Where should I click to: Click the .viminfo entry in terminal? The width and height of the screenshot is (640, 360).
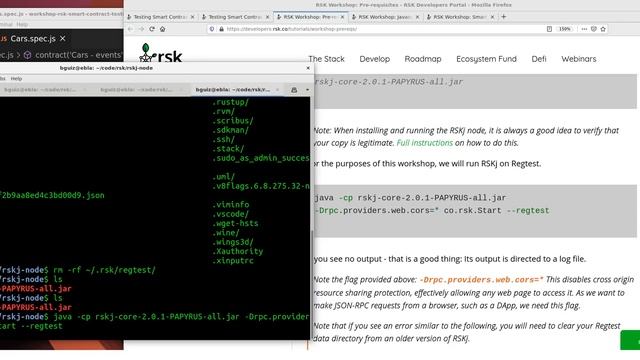click(x=230, y=205)
